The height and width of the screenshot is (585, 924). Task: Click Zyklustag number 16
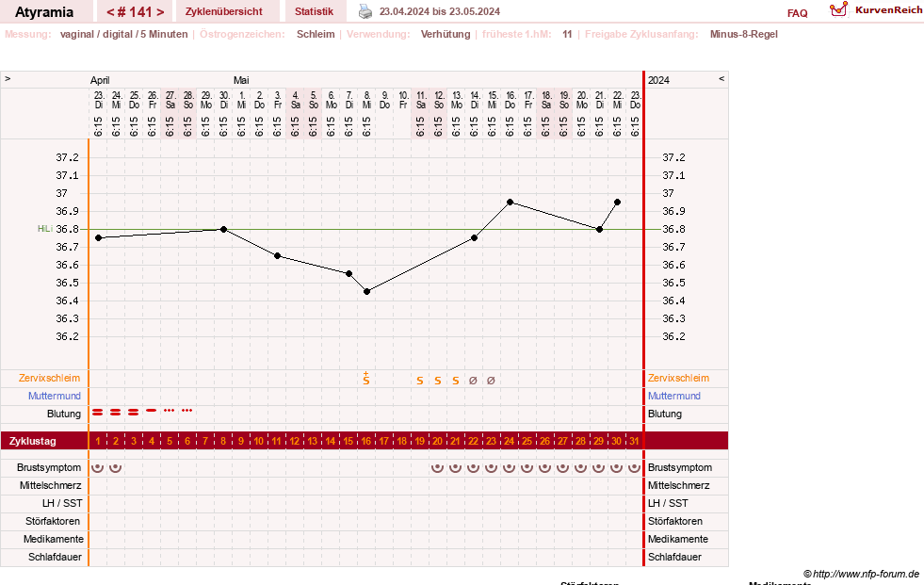[366, 441]
